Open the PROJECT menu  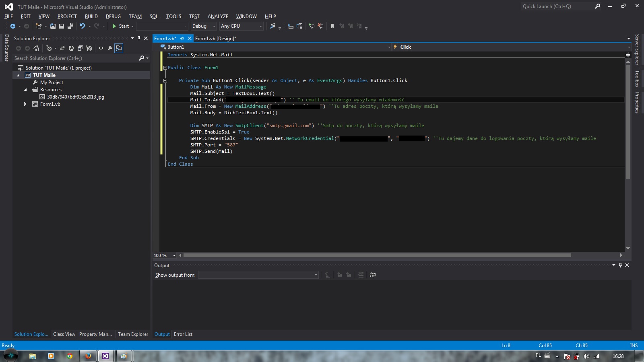(x=67, y=16)
